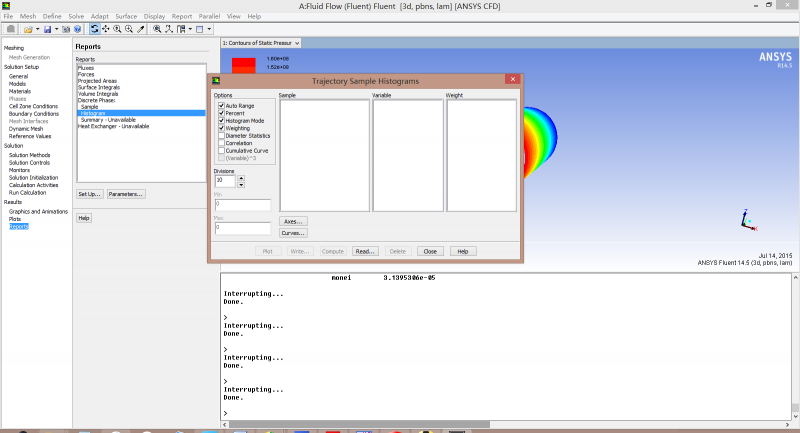Select the Rotate View tool
The width and height of the screenshot is (800, 433).
(x=94, y=29)
